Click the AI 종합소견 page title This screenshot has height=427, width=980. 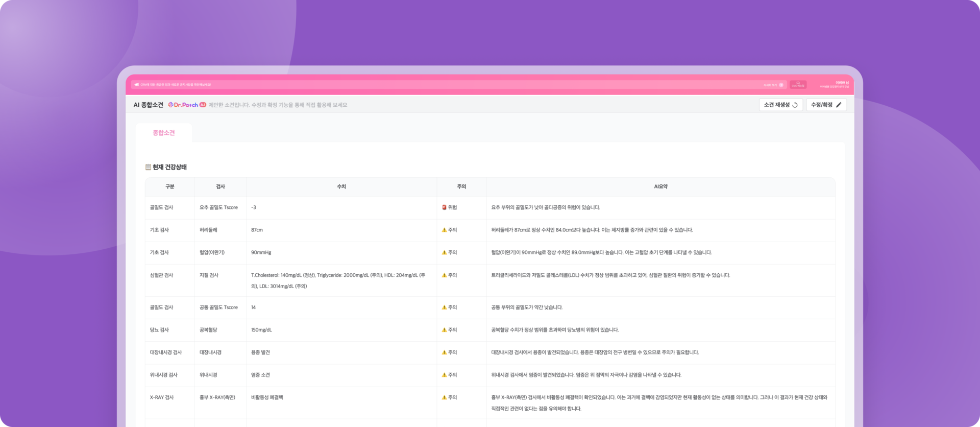[x=149, y=105]
